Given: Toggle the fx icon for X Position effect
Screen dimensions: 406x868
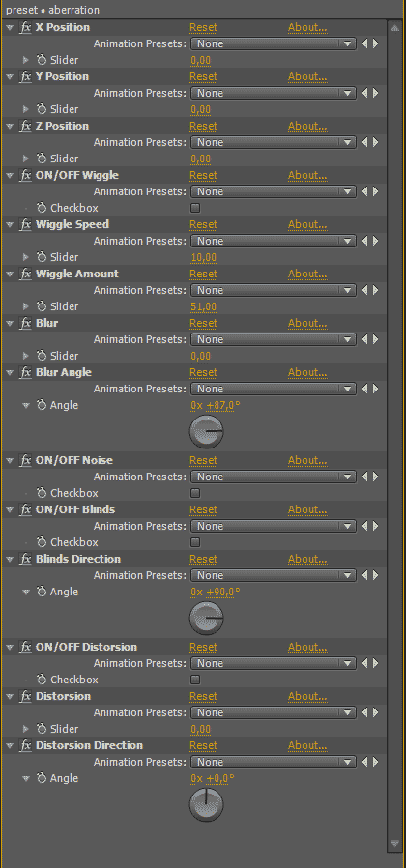Looking at the screenshot, I should click(x=25, y=28).
